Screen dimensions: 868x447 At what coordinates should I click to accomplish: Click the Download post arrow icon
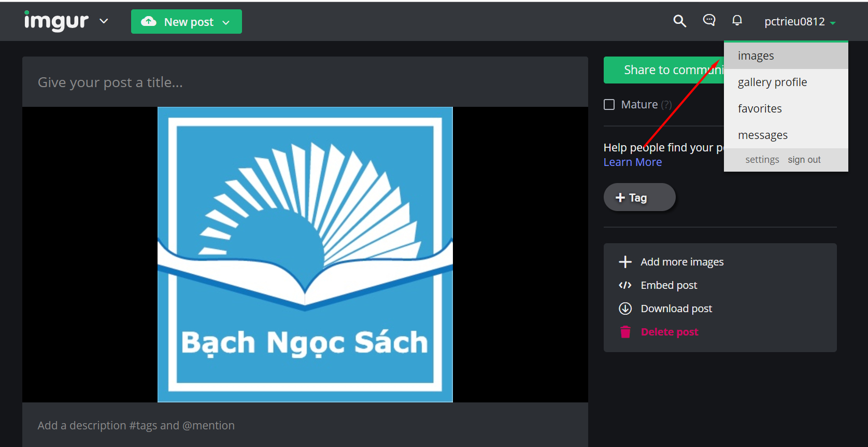tap(625, 309)
